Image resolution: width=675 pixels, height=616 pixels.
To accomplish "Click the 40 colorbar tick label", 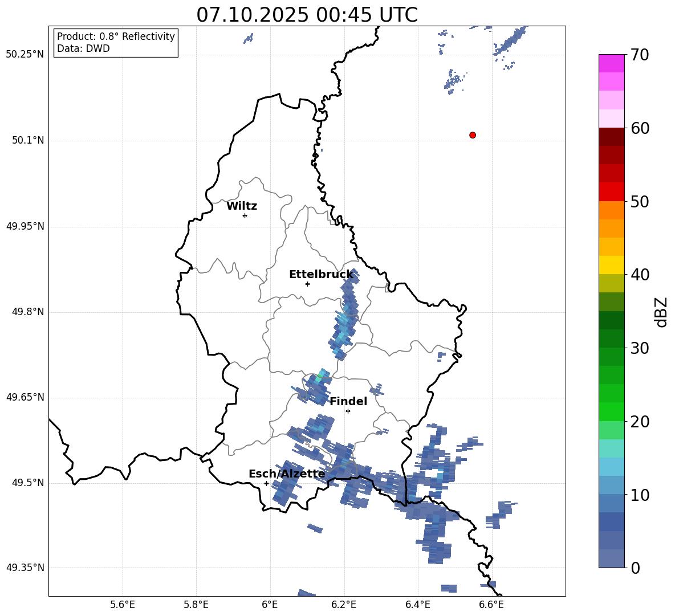I will 640,275.
